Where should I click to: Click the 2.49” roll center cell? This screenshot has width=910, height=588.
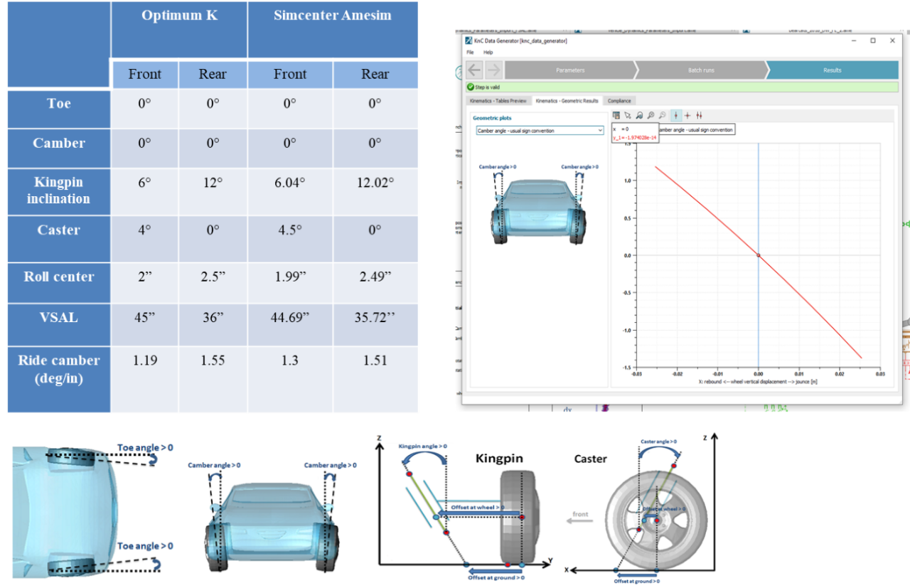pyautogui.click(x=375, y=283)
